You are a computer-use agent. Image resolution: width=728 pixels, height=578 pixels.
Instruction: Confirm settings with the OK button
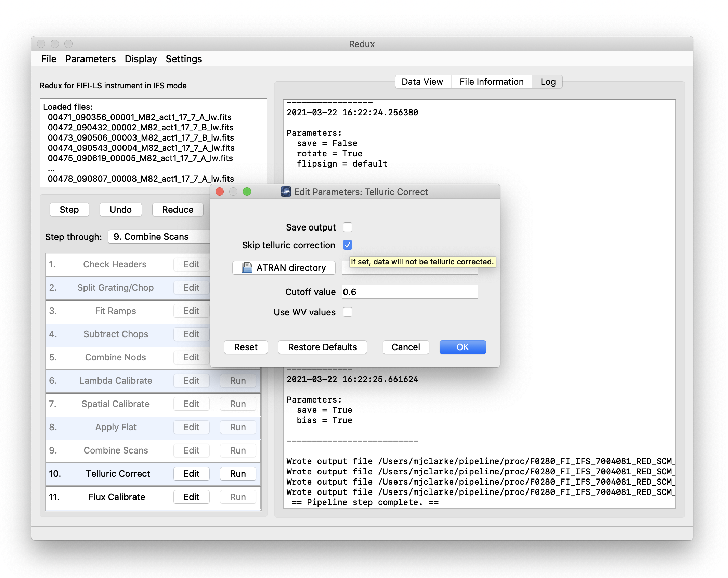[x=462, y=347]
